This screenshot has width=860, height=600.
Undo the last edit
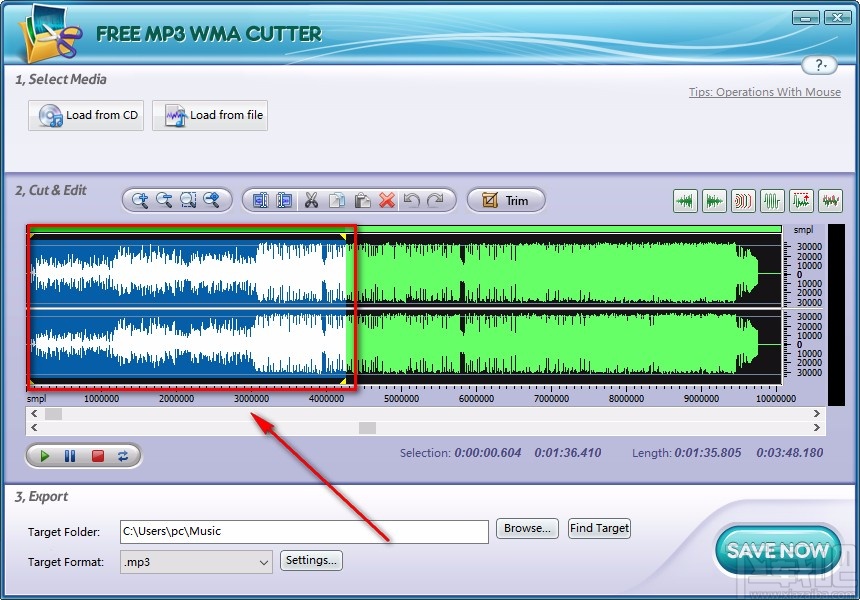tap(411, 200)
